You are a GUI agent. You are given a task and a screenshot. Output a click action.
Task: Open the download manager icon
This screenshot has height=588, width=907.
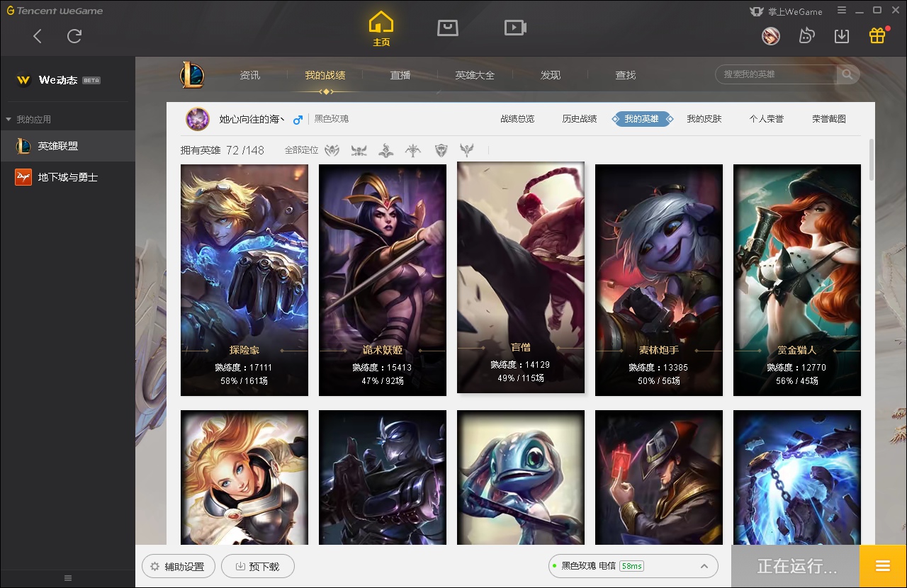click(842, 35)
